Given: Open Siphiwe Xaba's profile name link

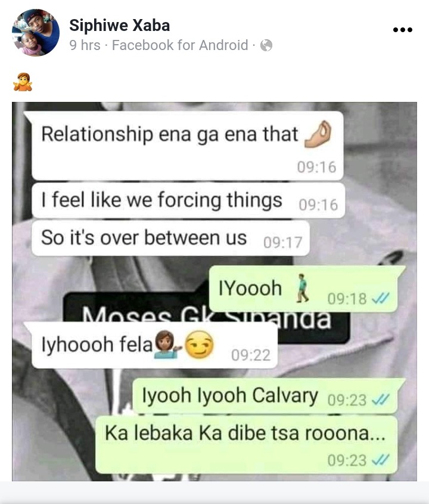Looking at the screenshot, I should click(x=119, y=25).
